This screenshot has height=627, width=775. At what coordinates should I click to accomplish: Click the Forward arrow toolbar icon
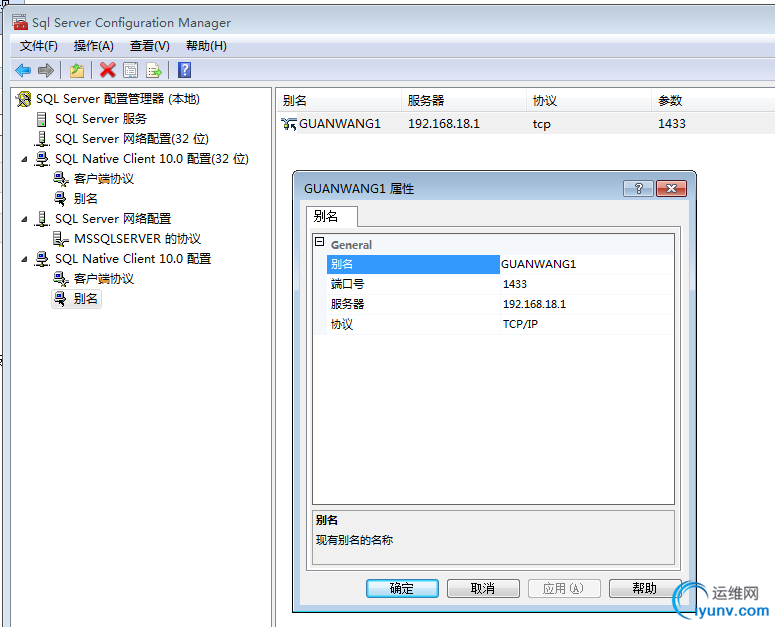45,70
